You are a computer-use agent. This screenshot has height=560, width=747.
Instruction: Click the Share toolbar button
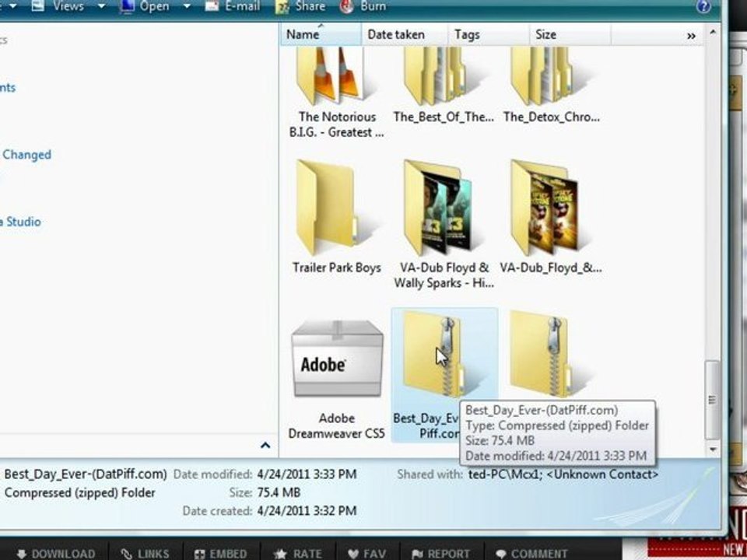click(301, 6)
